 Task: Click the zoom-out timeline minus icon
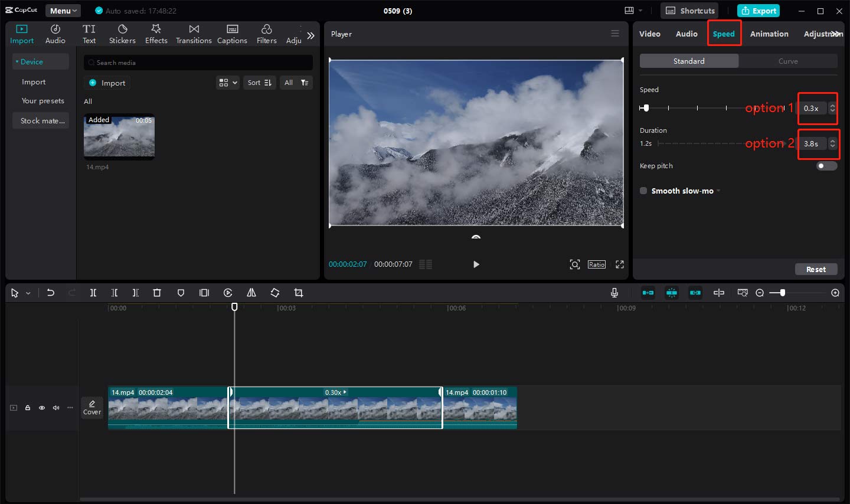[x=760, y=293]
